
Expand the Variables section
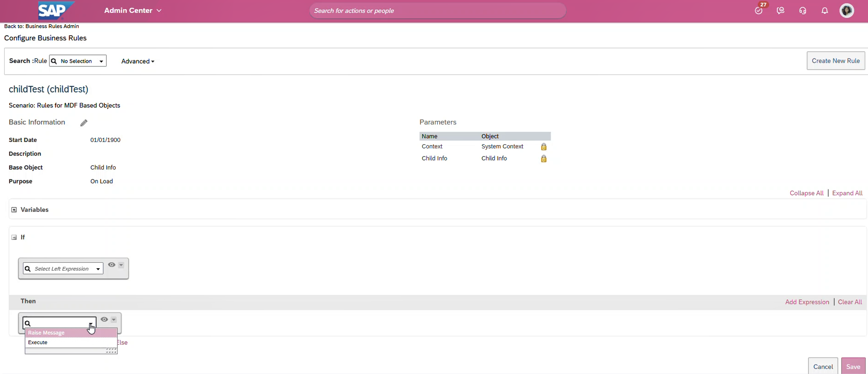pos(14,210)
